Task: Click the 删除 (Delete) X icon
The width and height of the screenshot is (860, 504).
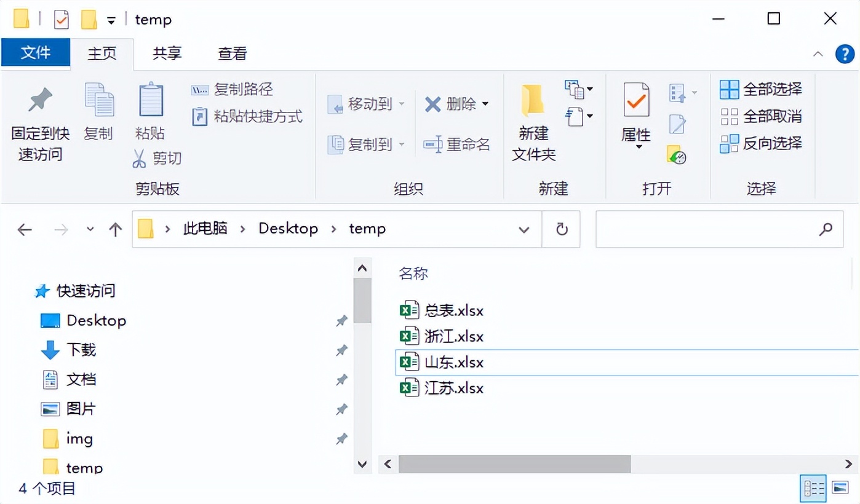Action: pyautogui.click(x=432, y=104)
